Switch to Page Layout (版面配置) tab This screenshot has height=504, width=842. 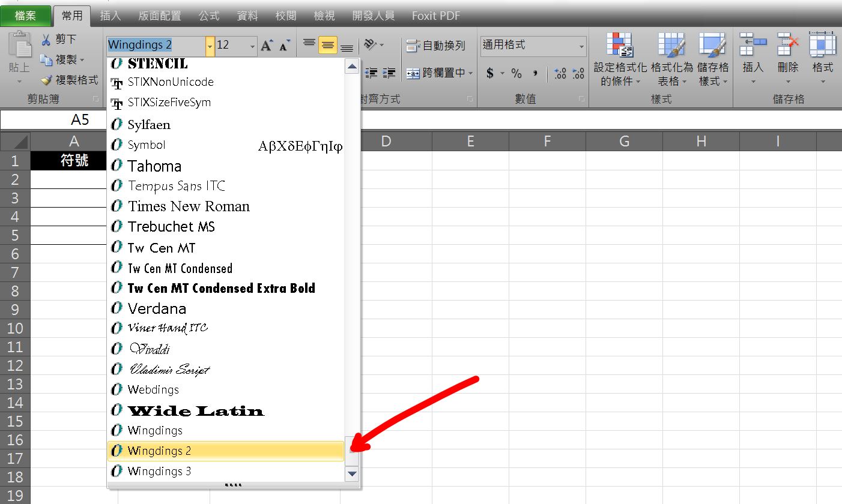point(159,16)
